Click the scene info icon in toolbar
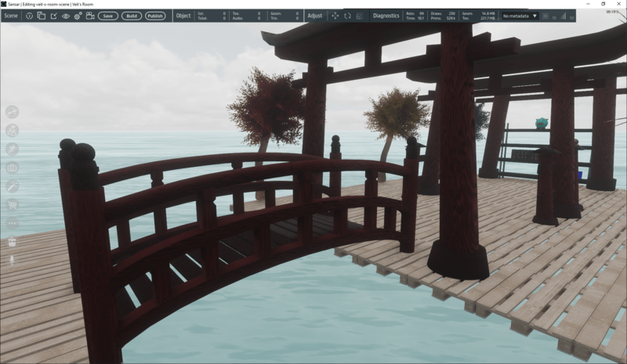The width and height of the screenshot is (627, 364). coord(29,16)
